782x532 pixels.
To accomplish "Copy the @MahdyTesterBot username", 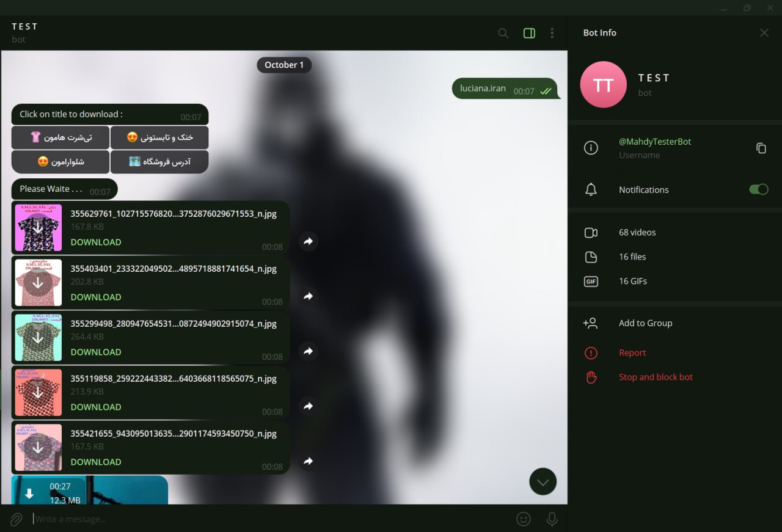I will point(761,148).
